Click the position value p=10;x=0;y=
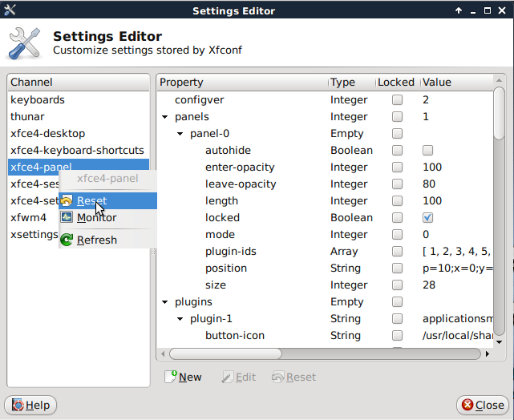Screen dimensions: 514x420 click(458, 268)
